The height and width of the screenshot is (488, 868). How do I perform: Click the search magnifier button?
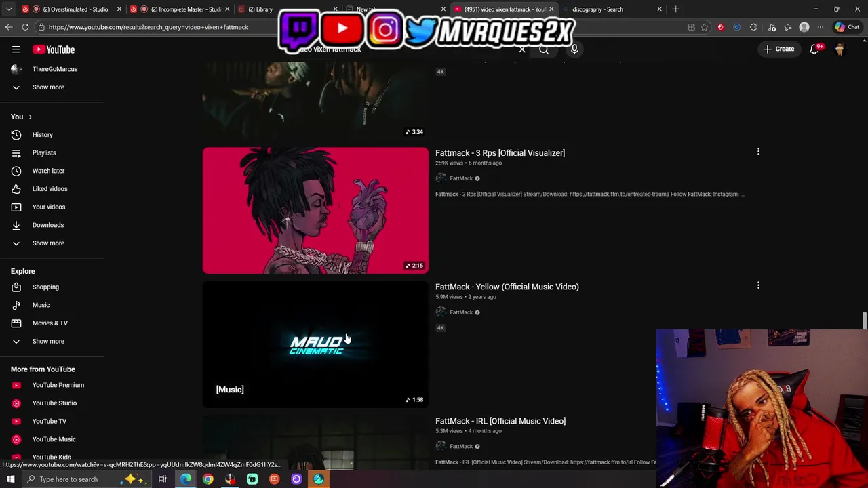coord(544,49)
